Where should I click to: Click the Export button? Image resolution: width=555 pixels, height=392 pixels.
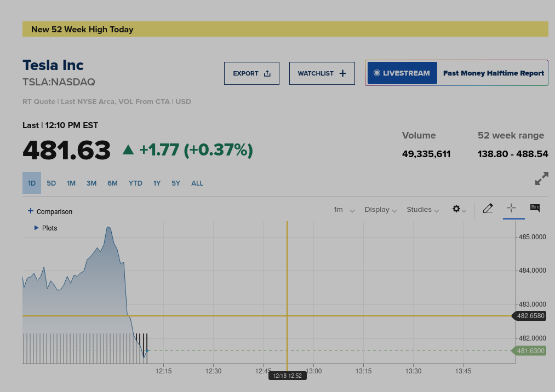(x=251, y=73)
